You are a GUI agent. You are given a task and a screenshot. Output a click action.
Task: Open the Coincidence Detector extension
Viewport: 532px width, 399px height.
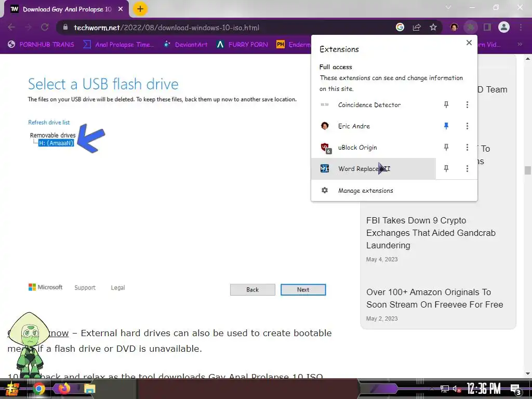pos(373,105)
